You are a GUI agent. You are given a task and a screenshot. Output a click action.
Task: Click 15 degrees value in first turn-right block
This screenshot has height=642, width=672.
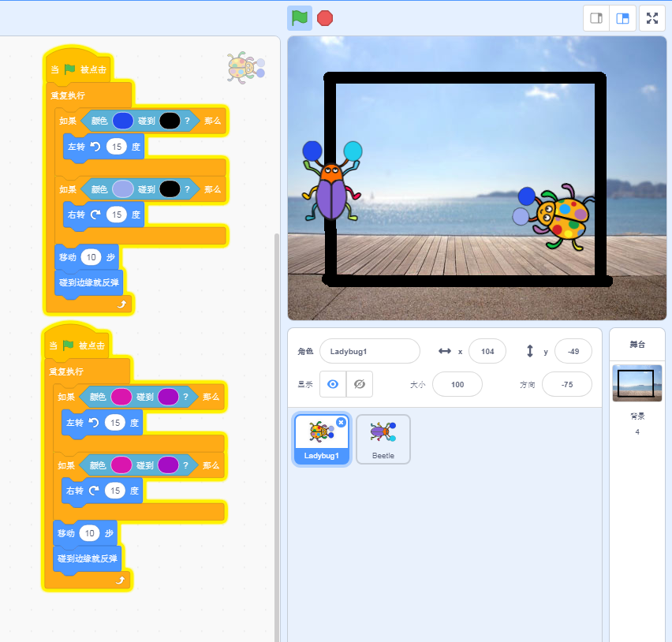pyautogui.click(x=117, y=215)
